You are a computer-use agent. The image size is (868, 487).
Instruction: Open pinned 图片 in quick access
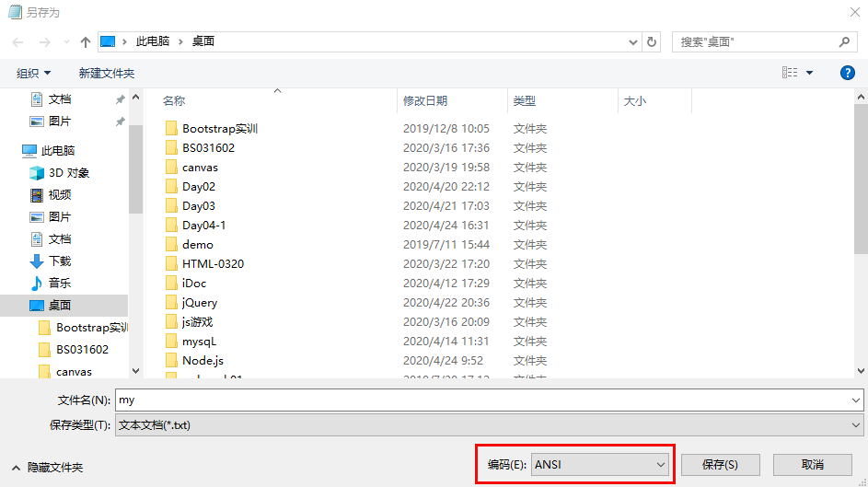[x=59, y=122]
